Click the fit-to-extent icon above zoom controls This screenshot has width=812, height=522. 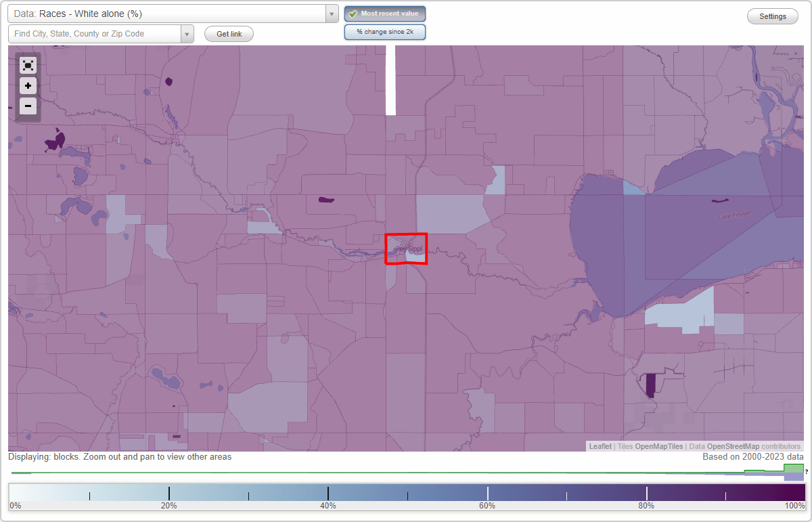coord(28,65)
